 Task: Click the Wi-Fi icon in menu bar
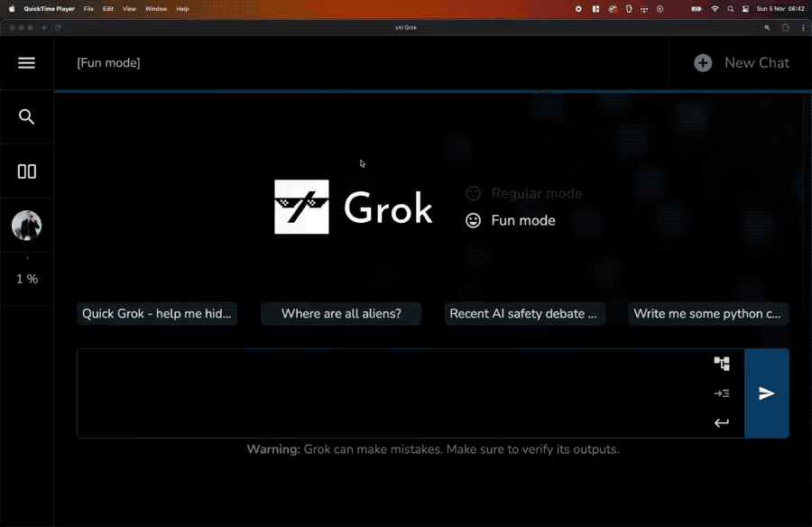[715, 9]
